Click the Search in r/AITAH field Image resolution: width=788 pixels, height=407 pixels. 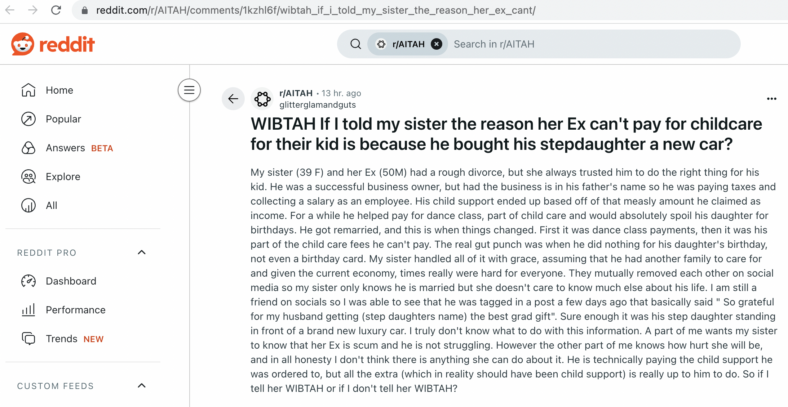click(593, 44)
